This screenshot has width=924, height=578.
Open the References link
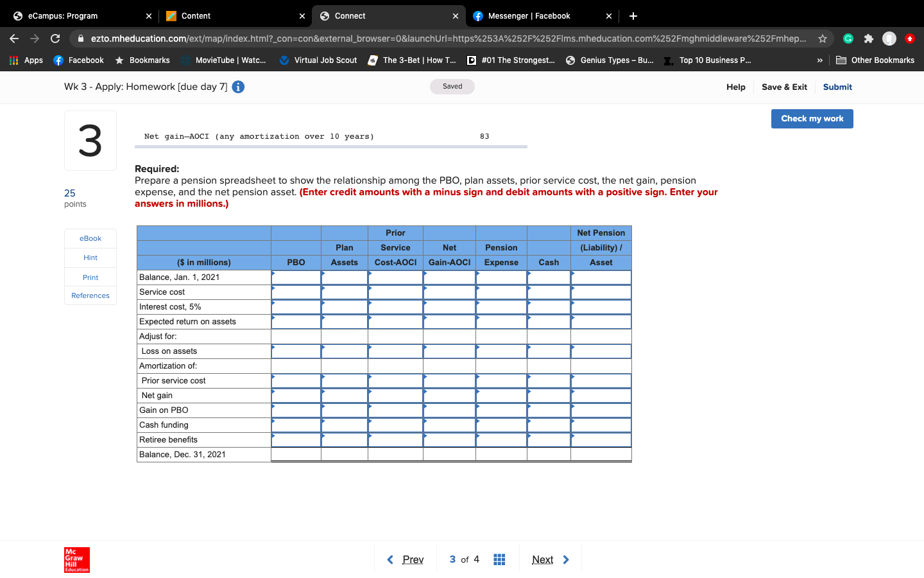pyautogui.click(x=90, y=295)
